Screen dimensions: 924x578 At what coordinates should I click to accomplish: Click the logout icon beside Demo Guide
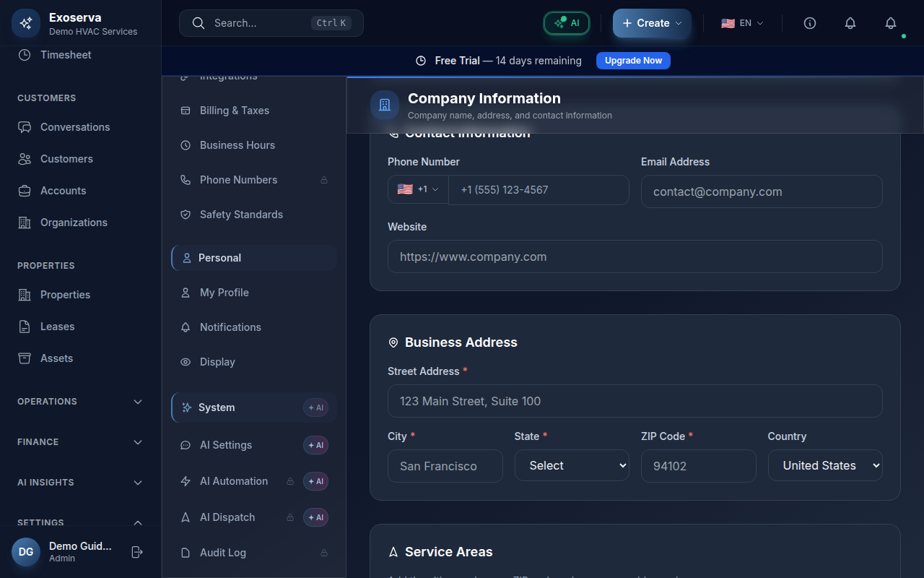(137, 552)
